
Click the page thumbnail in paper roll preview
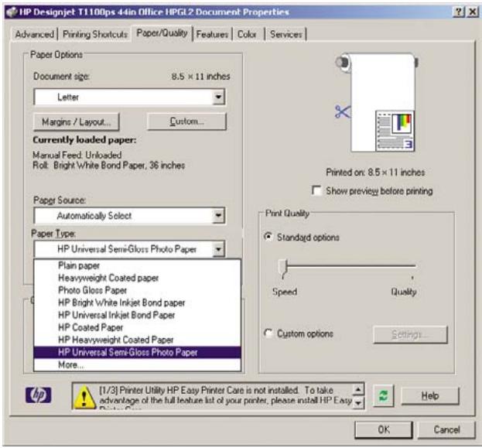(395, 132)
